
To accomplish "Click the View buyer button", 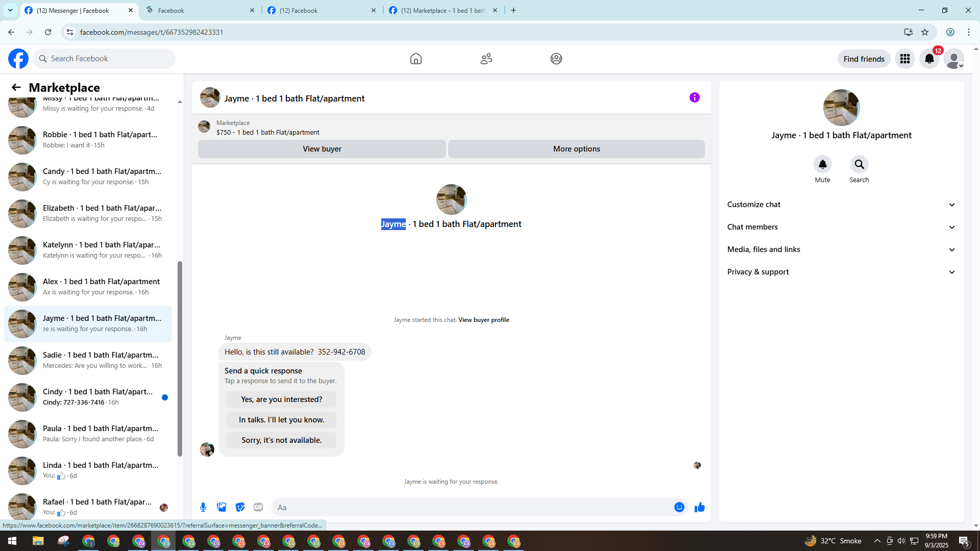I will 322,149.
